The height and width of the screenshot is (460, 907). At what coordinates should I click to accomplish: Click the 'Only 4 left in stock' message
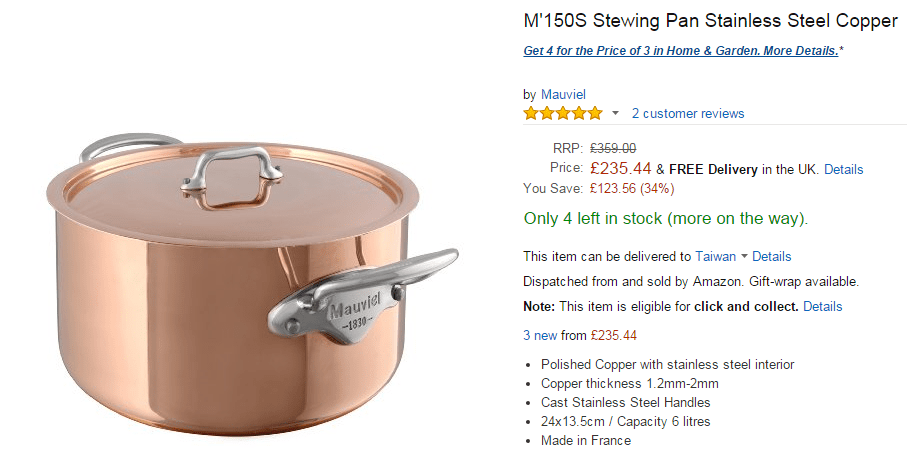pos(665,218)
